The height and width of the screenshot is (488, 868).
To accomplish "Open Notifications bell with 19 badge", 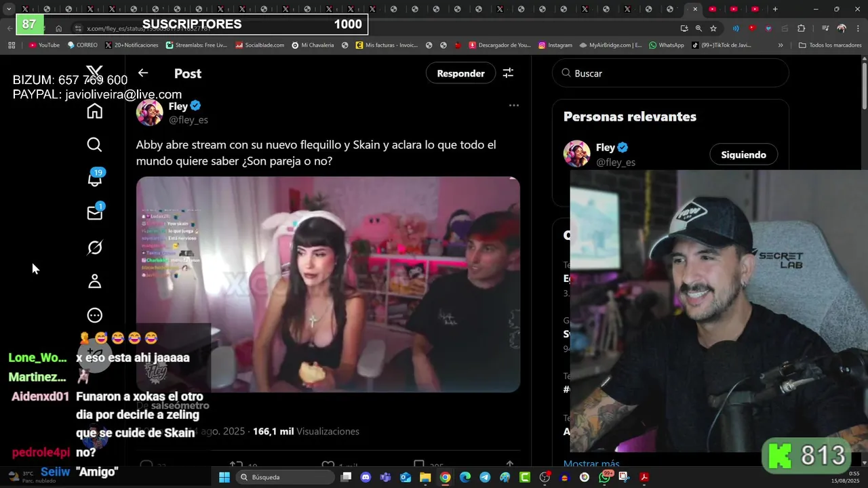I will click(96, 178).
